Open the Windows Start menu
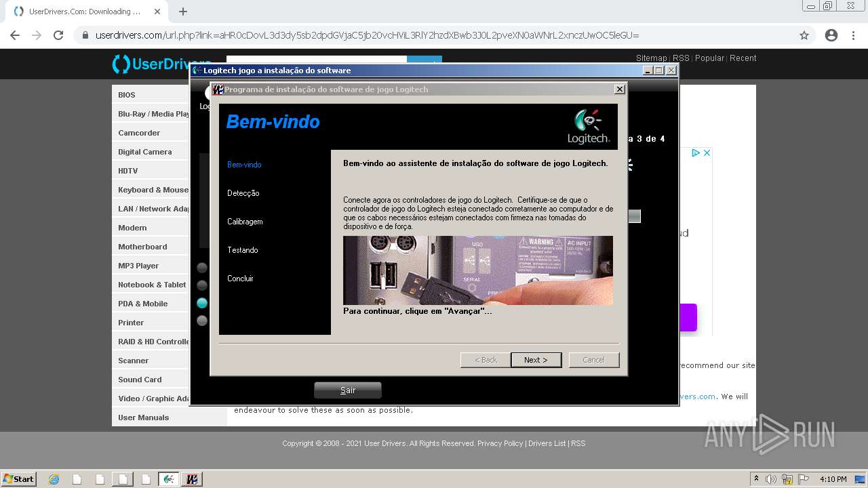The width and height of the screenshot is (868, 488). [x=19, y=479]
